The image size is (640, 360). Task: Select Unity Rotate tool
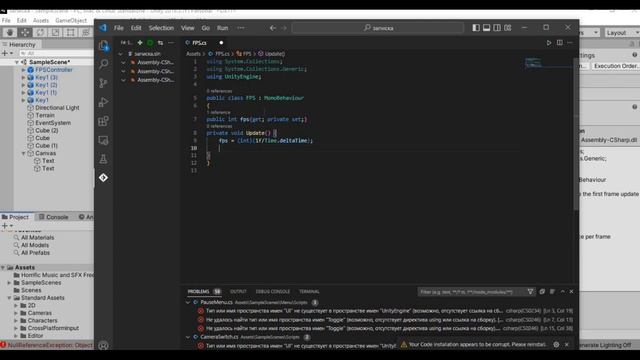click(x=40, y=32)
